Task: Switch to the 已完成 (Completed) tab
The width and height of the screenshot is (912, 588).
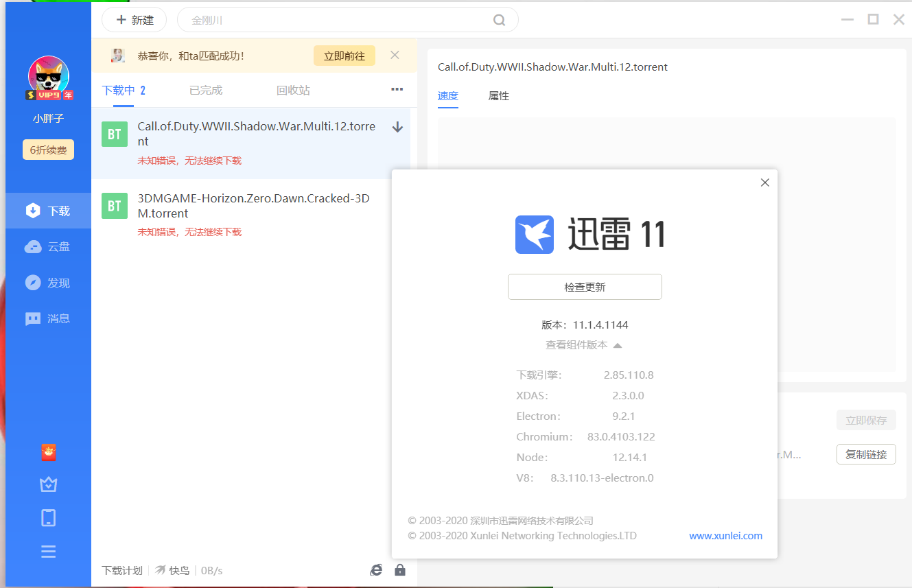Action: pyautogui.click(x=205, y=90)
